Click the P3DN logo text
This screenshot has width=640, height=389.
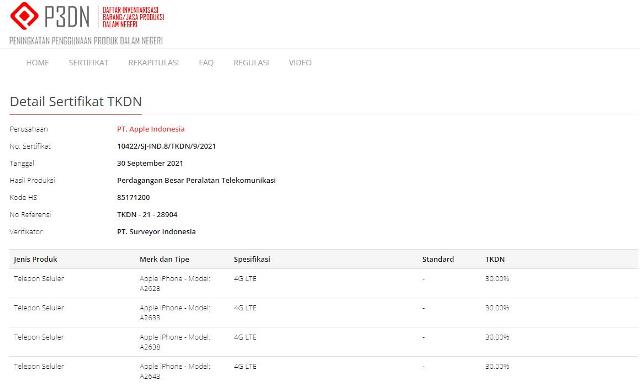click(x=67, y=16)
